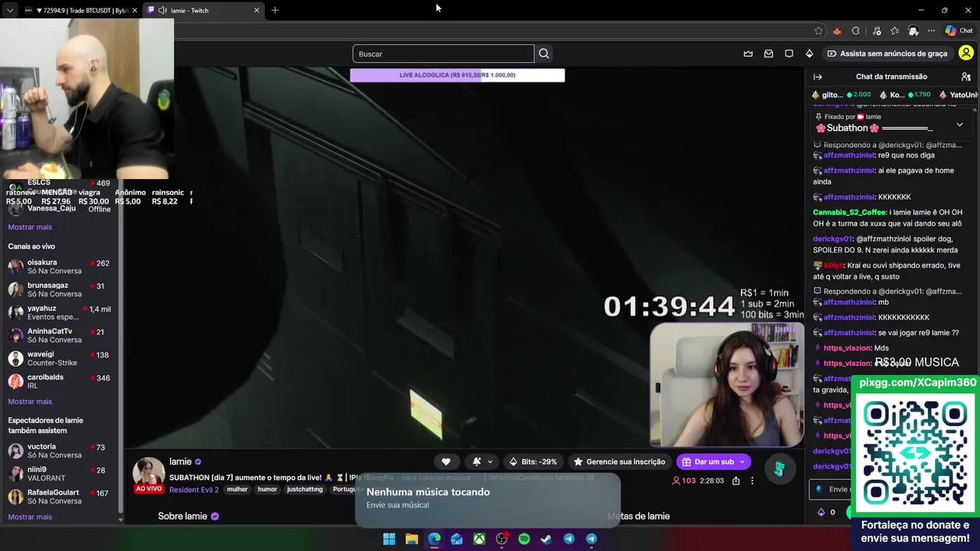Expand the pinned Subathon message chevron
This screenshot has height=551, width=980.
coord(959,125)
